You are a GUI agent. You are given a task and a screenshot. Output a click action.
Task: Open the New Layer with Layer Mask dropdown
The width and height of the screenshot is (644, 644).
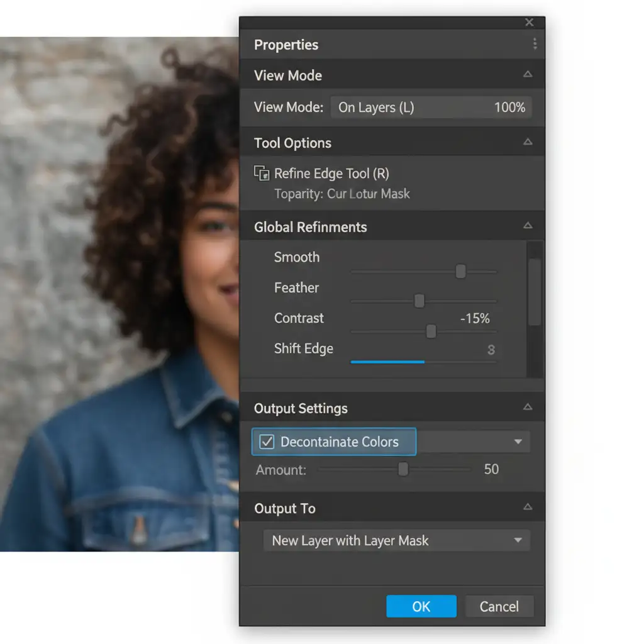(x=396, y=541)
